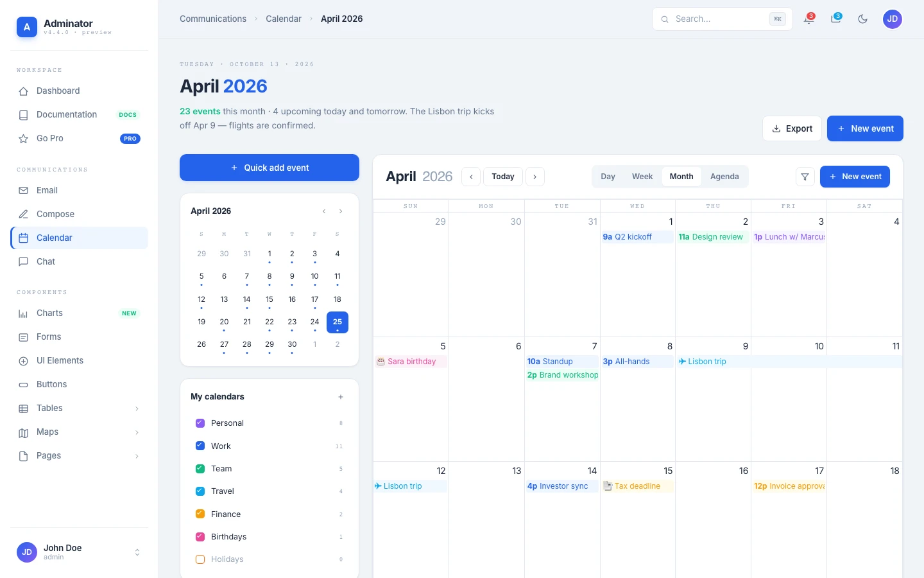Uncheck the Work calendar checkbox
Image resolution: width=924 pixels, height=578 pixels.
(200, 446)
